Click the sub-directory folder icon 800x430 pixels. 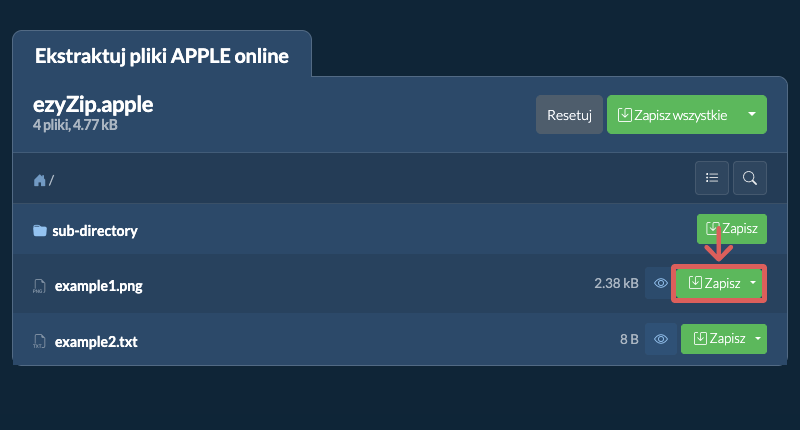40,231
